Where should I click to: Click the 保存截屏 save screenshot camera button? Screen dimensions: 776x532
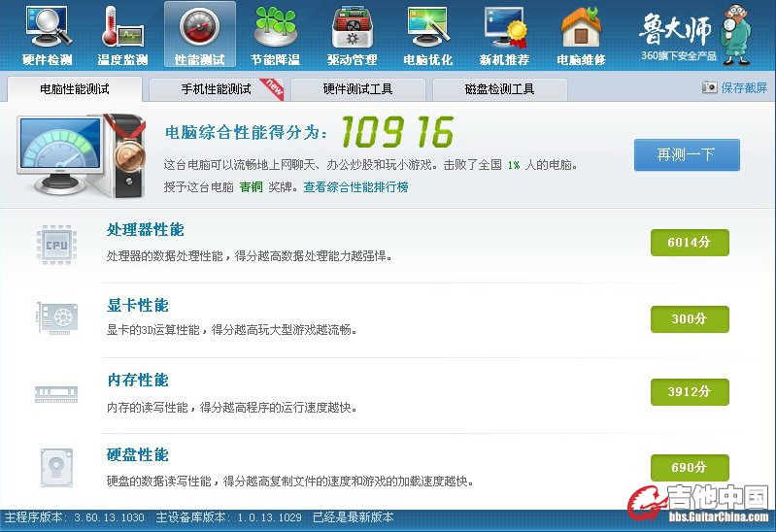click(734, 88)
